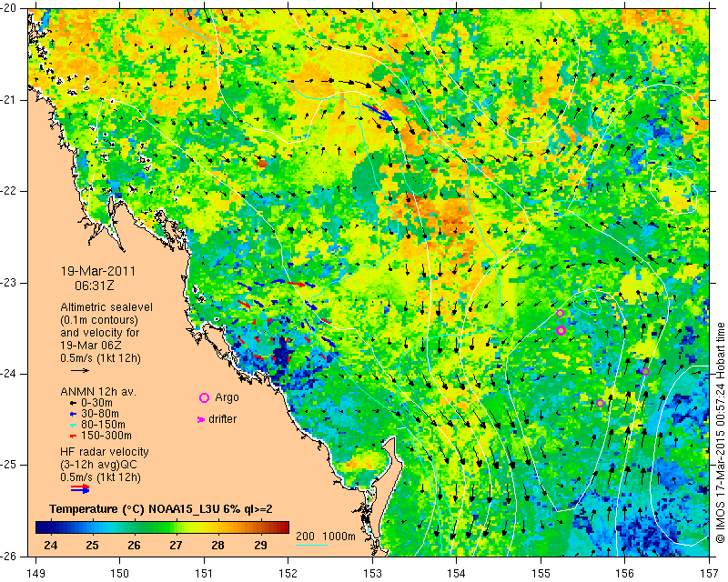Click the cyan 200m depth contour legend line

click(x=311, y=545)
